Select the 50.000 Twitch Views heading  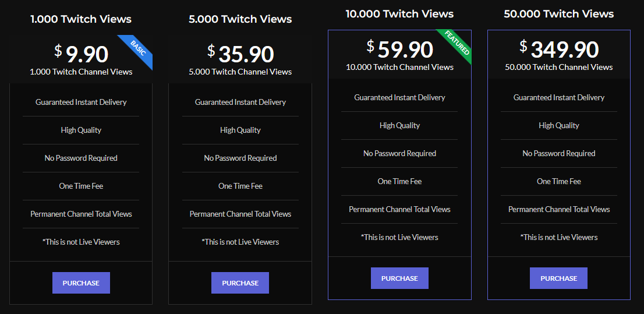pyautogui.click(x=558, y=14)
